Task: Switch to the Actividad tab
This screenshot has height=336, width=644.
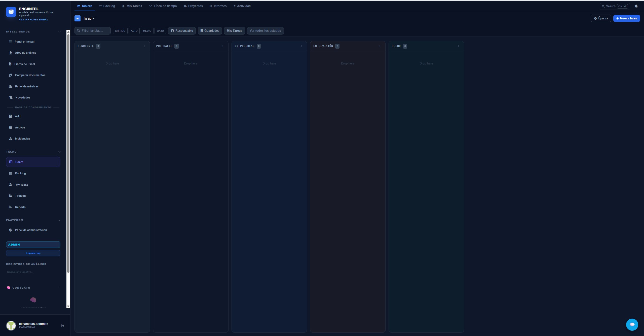Action: (x=242, y=6)
